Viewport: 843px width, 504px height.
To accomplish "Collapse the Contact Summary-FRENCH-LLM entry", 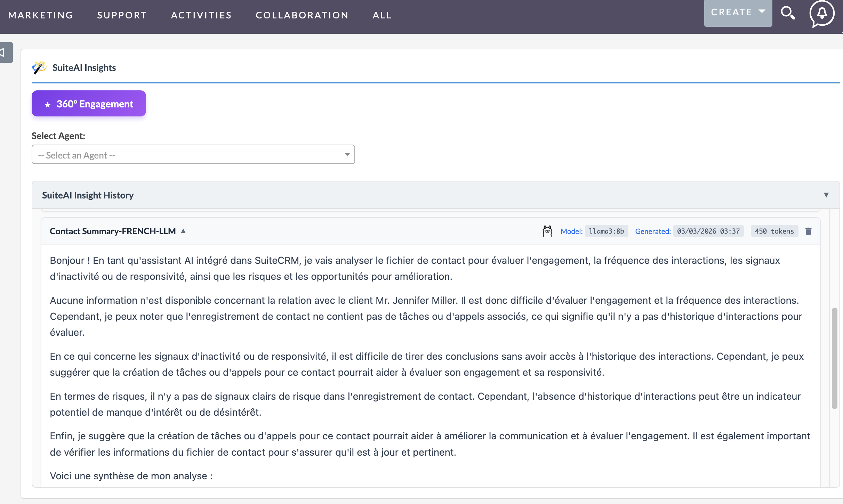I will tap(183, 231).
